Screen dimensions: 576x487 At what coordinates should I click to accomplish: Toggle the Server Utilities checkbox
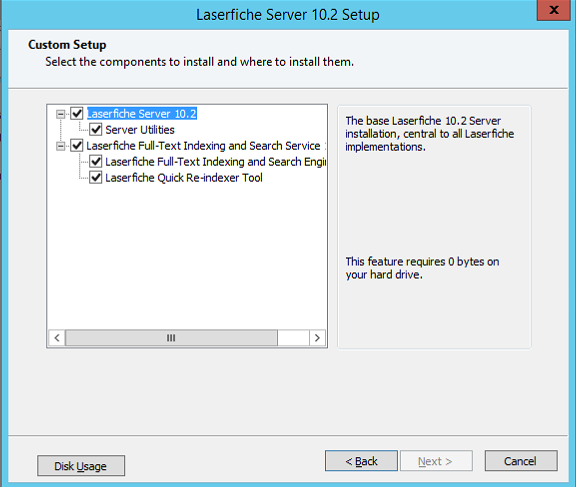pos(96,130)
